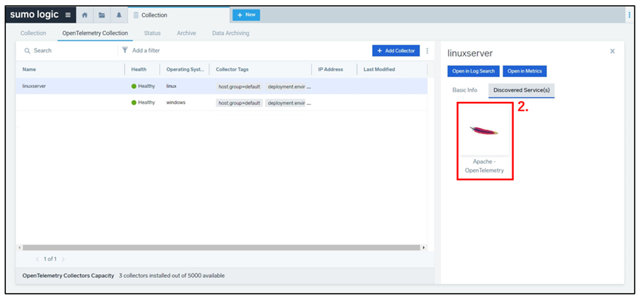
Task: Click deployment.envir tag in linux row
Action: click(286, 87)
